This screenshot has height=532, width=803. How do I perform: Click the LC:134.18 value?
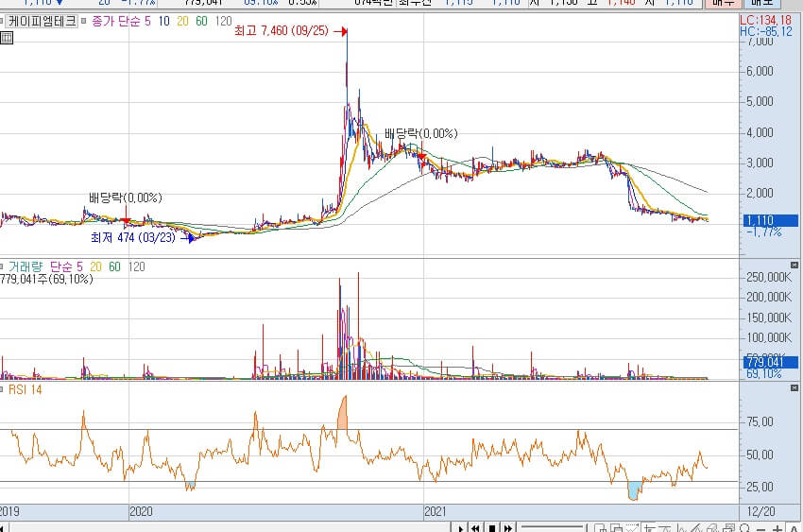point(766,21)
